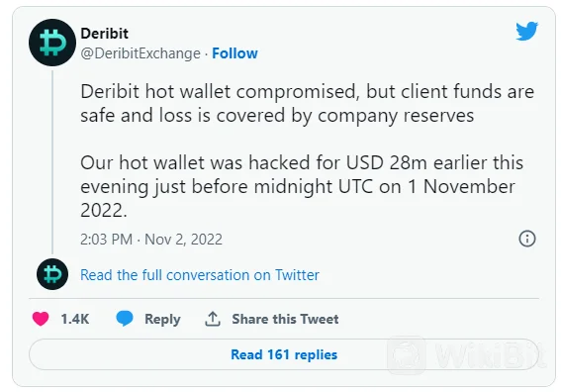
Task: Click the WikiBit watermark logo
Action: [466, 355]
